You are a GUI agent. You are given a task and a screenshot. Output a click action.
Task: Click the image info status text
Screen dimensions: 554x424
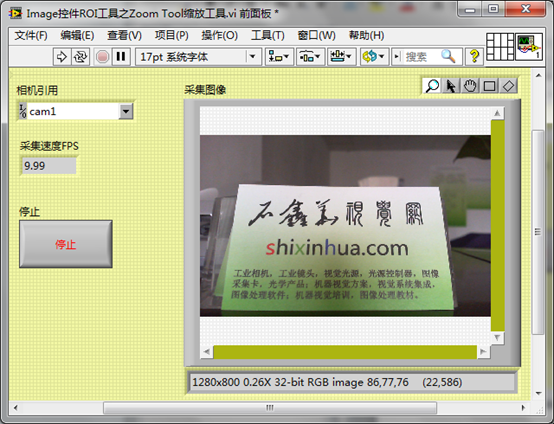[x=327, y=382]
